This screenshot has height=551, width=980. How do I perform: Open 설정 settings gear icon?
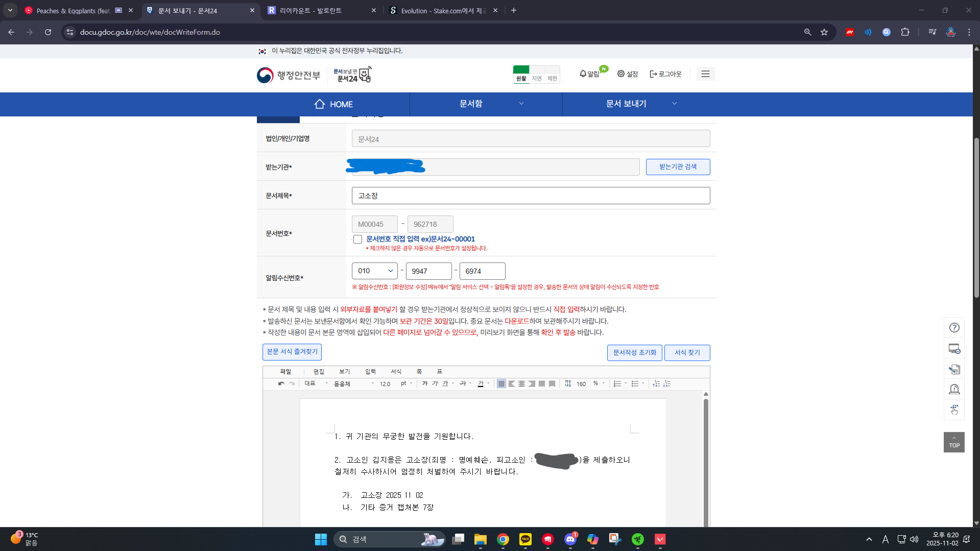point(621,74)
